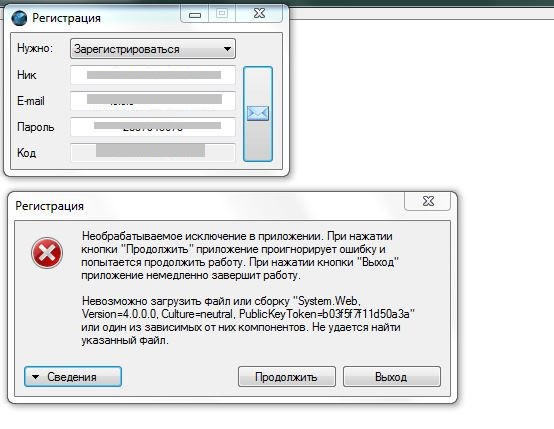
Task: Click the Необрабатываемое исключение message paragraph
Action: 240,255
